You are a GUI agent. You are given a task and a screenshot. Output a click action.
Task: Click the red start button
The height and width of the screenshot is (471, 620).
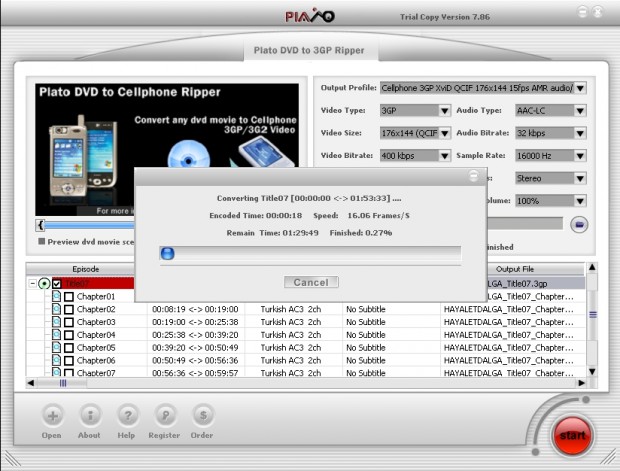(x=572, y=435)
